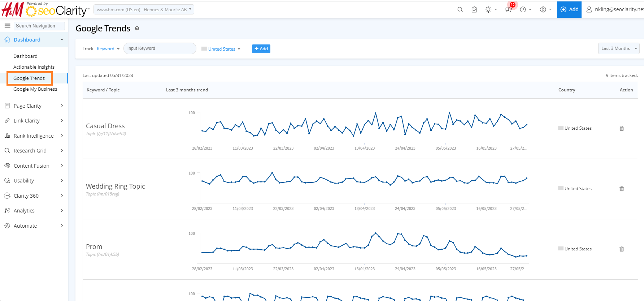Image resolution: width=644 pixels, height=301 pixels.
Task: Select Actionable Insights in sidebar
Action: 34,67
